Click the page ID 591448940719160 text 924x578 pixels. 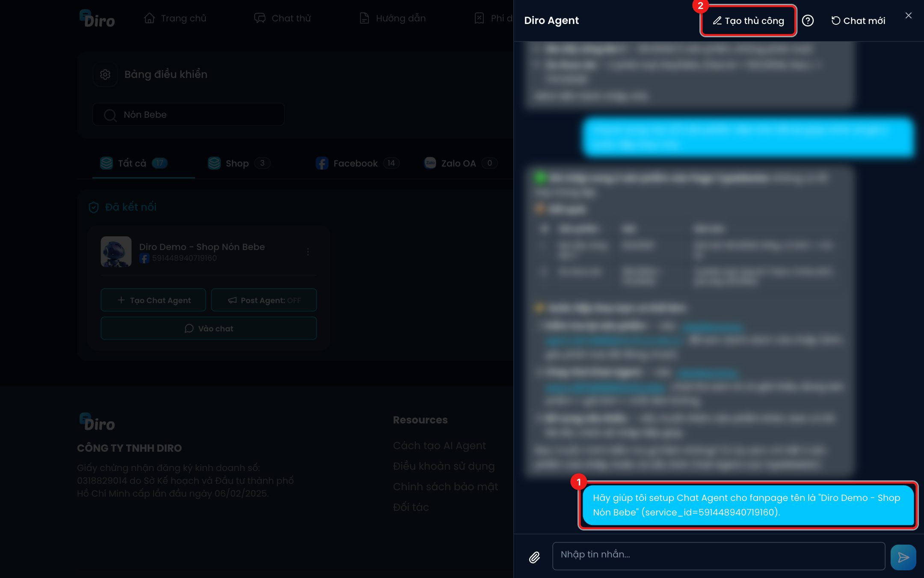pyautogui.click(x=184, y=258)
